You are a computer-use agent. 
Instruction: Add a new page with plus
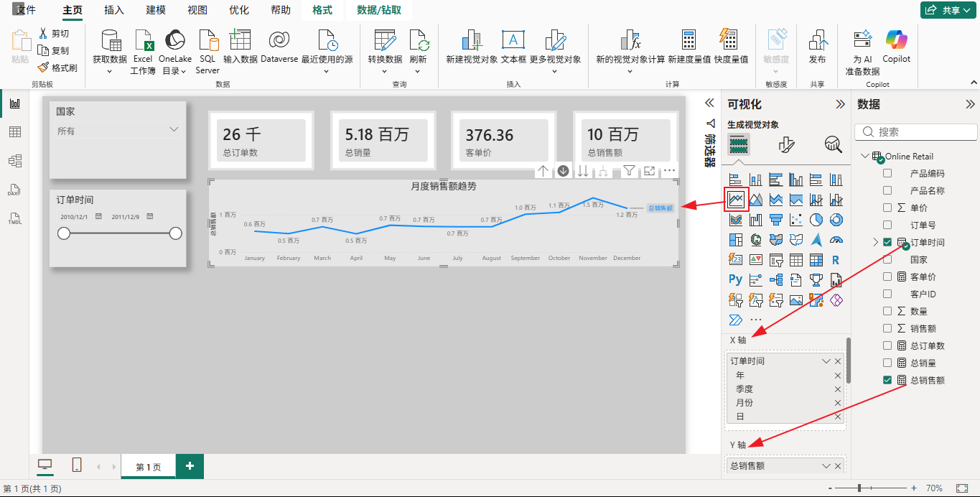190,466
